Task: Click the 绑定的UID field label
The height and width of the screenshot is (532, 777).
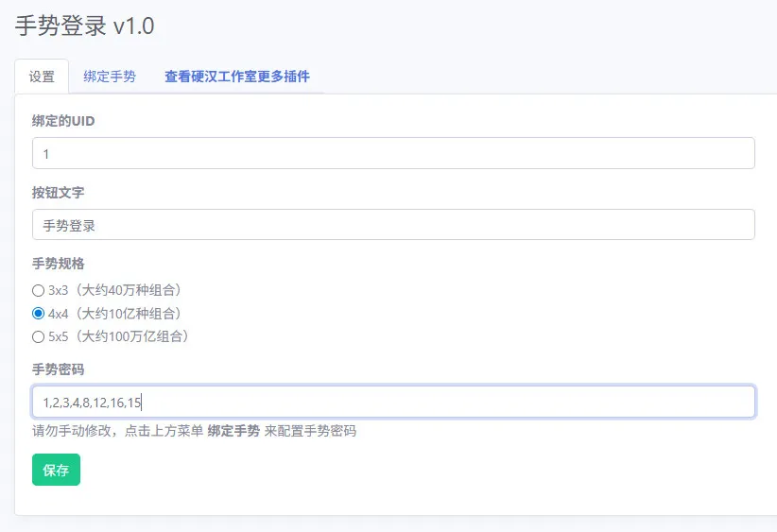Action: coord(63,121)
